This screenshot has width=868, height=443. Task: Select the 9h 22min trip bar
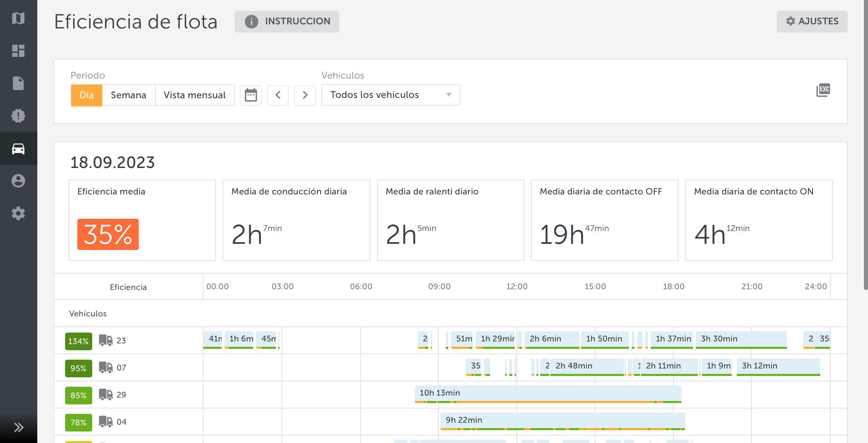563,421
